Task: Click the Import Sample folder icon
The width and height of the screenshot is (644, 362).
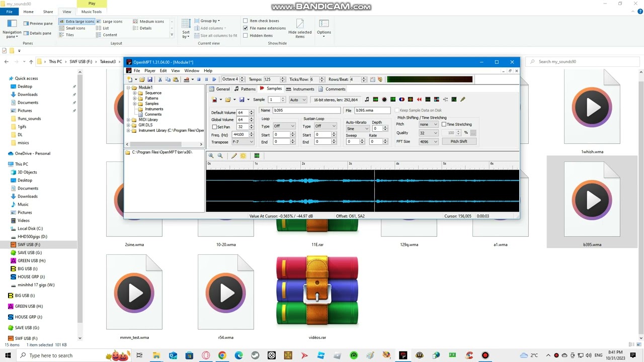Action: click(x=228, y=100)
